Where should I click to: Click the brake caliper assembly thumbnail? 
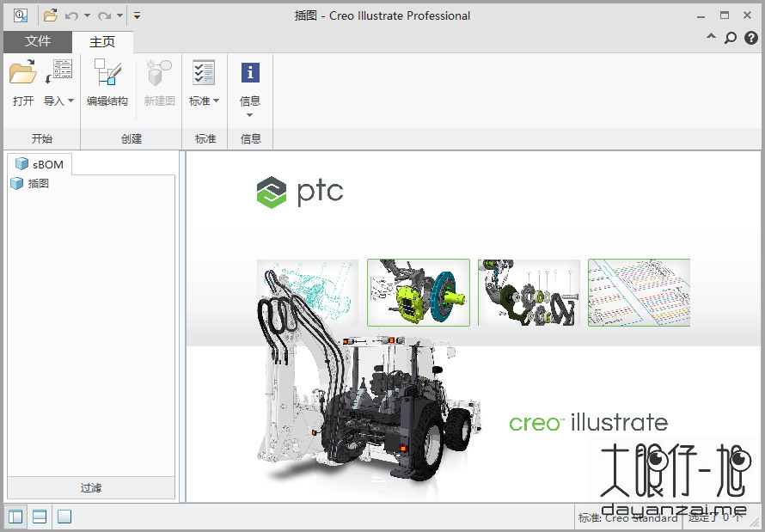(x=418, y=292)
